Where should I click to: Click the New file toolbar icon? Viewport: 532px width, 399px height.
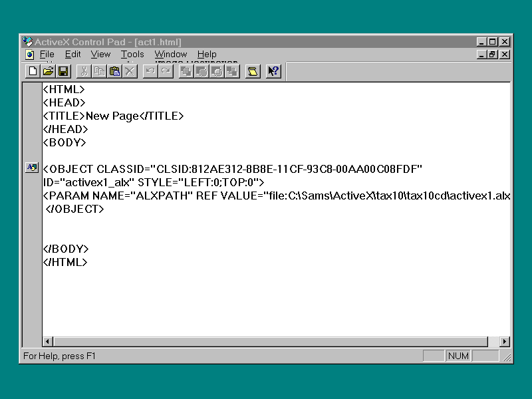tap(32, 71)
